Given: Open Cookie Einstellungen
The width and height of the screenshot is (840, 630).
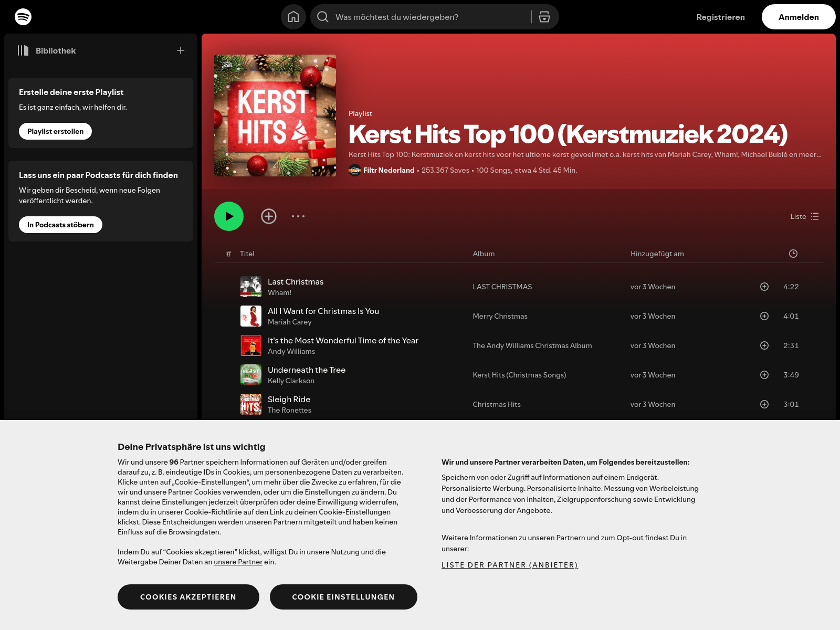Looking at the screenshot, I should (x=343, y=597).
